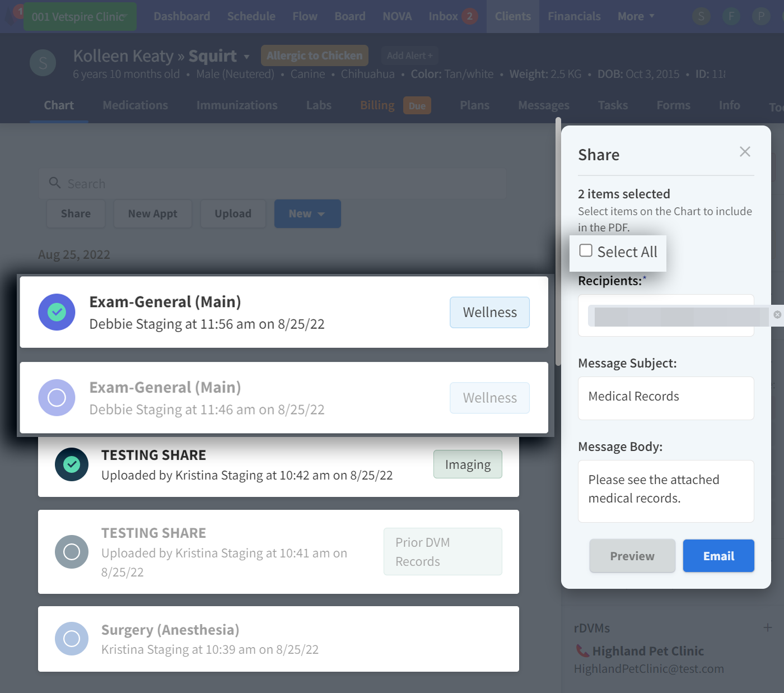This screenshot has height=693, width=784.
Task: Check the Select All checkbox
Action: pos(586,250)
